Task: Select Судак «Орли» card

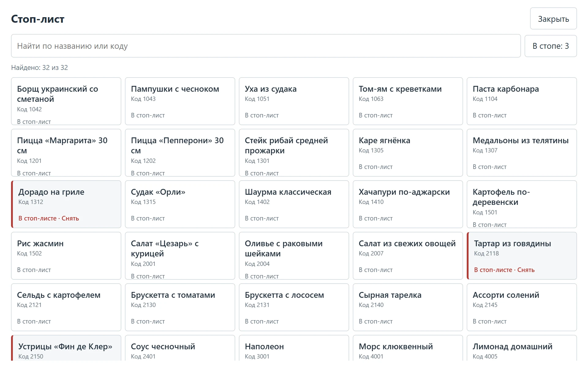Action: pos(180,204)
